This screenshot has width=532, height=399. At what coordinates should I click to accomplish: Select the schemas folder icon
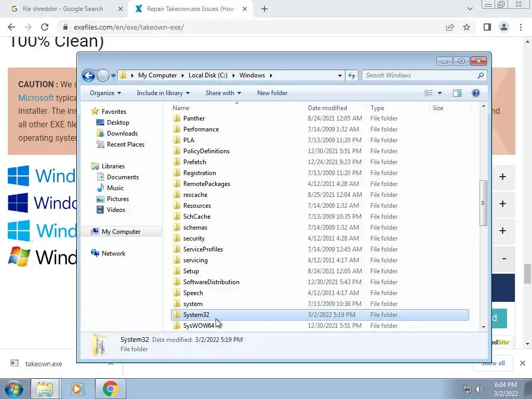click(x=177, y=228)
